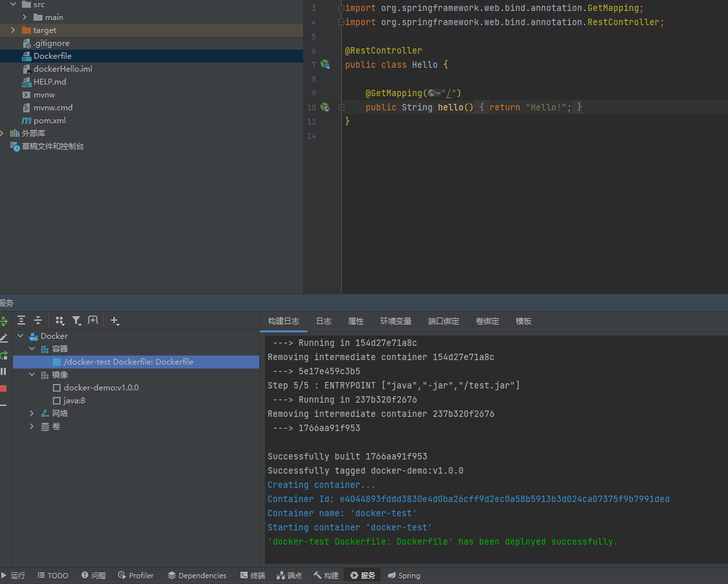The height and width of the screenshot is (584, 728).
Task: Collapse the 镜像 images node
Action: (x=32, y=374)
